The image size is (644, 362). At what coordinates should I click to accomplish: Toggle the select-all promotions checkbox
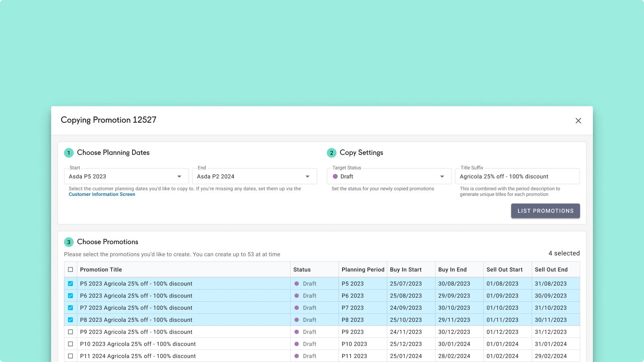tap(70, 269)
